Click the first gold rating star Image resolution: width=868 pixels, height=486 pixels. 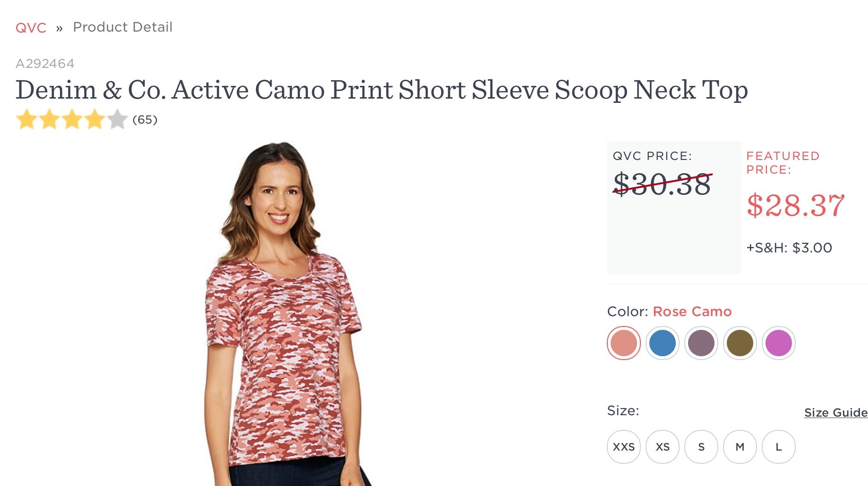click(x=26, y=119)
